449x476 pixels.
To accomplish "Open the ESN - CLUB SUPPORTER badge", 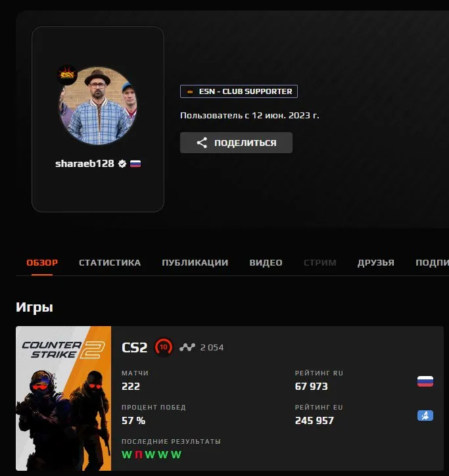I will [x=239, y=91].
